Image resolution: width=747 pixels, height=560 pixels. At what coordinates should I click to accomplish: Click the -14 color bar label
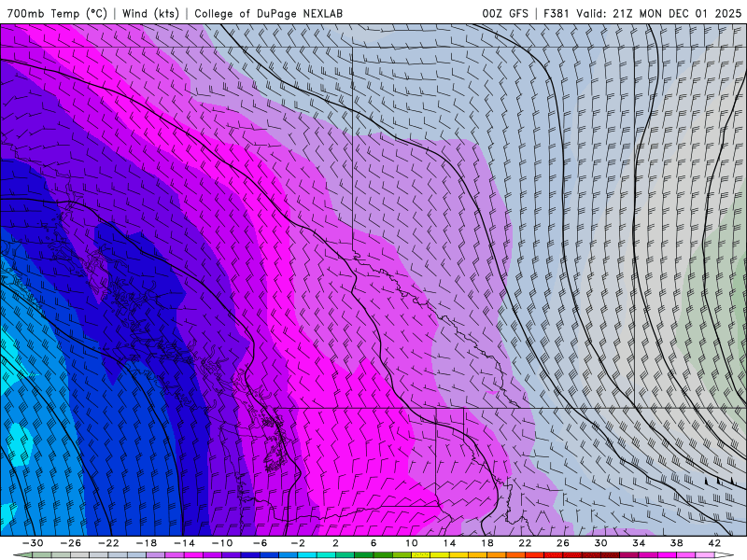click(x=184, y=543)
